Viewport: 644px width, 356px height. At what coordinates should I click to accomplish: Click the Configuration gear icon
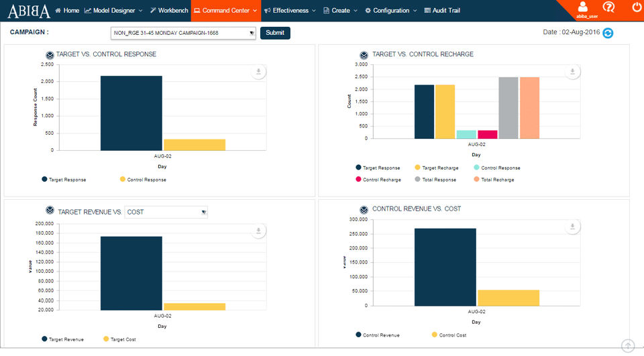(368, 10)
